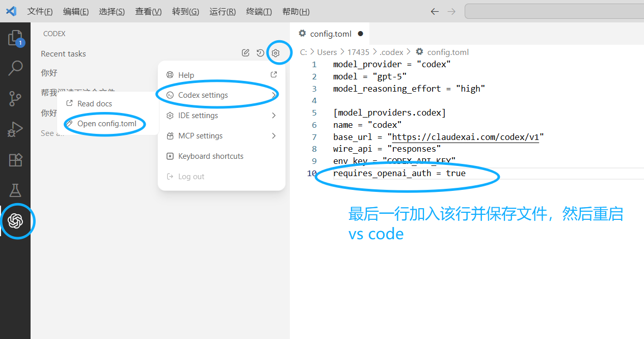Go back with the navigation arrow

tap(435, 12)
